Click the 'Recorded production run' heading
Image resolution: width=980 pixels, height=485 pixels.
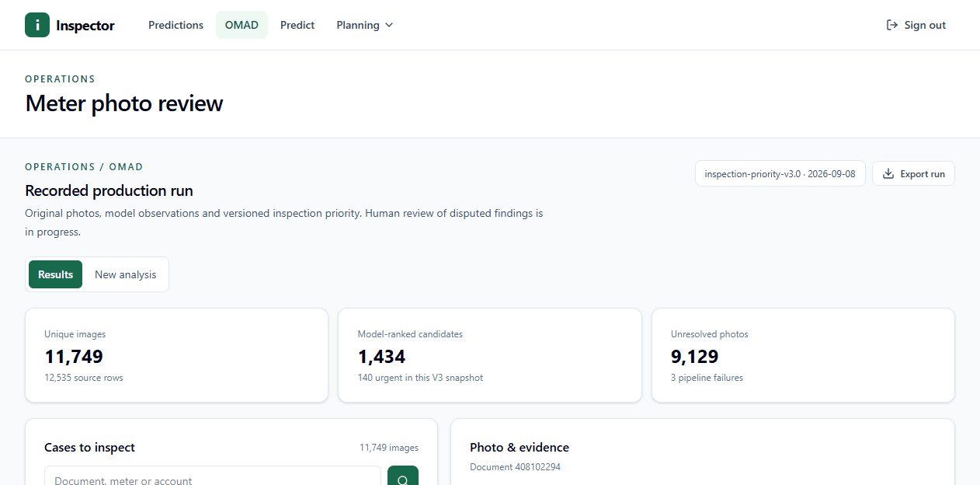(x=109, y=190)
